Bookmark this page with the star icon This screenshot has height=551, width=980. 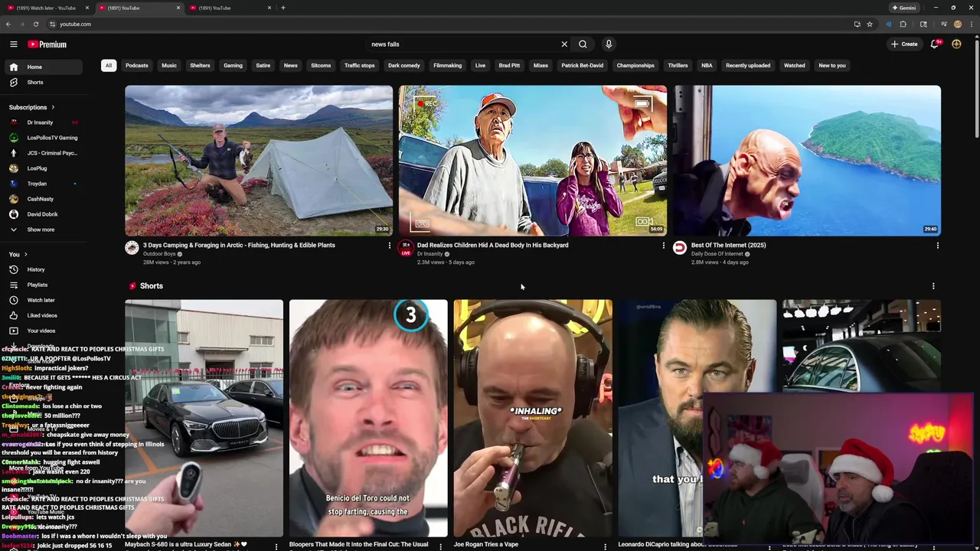(x=870, y=24)
